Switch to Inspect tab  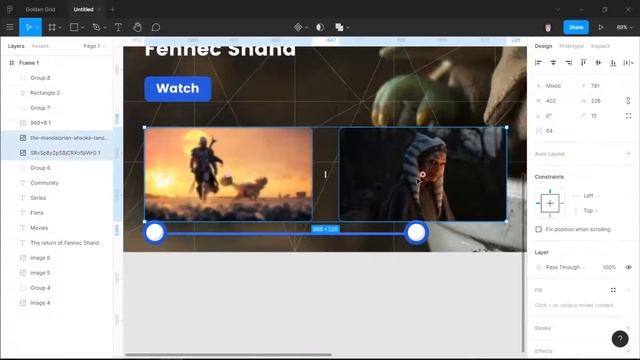[600, 46]
